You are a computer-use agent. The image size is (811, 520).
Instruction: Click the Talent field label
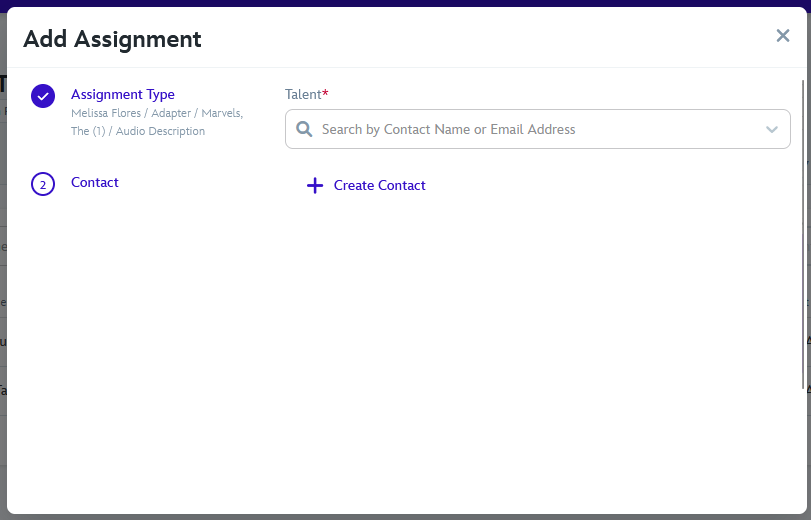(303, 94)
